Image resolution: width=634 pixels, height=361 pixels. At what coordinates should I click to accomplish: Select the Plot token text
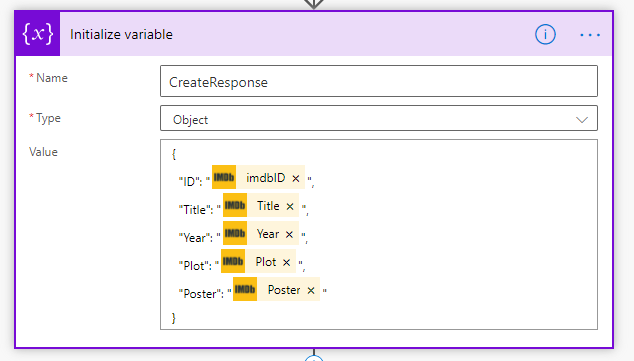(266, 262)
